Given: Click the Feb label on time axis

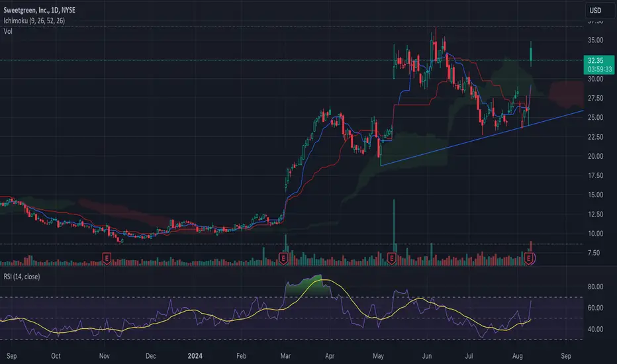Looking at the screenshot, I should tap(241, 356).
